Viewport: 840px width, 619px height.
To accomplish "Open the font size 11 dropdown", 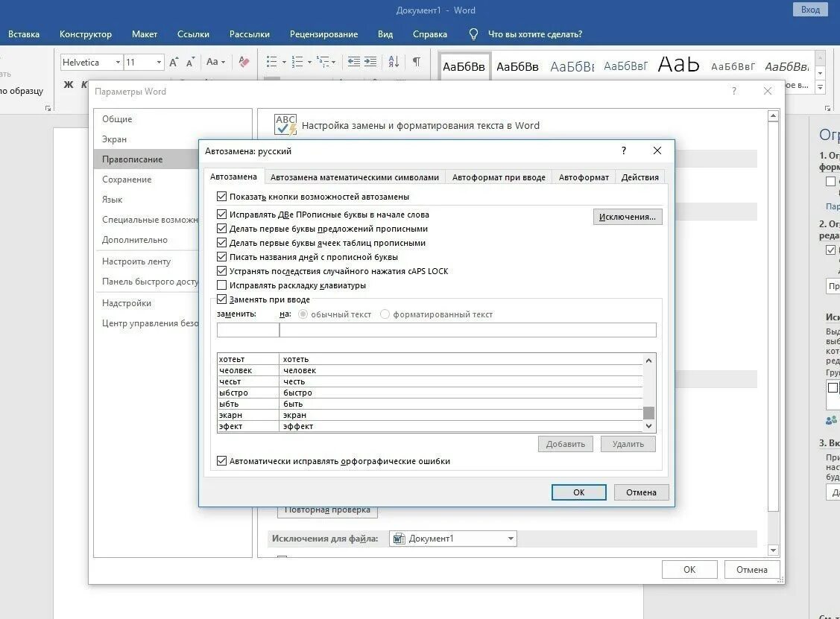I will coord(159,63).
